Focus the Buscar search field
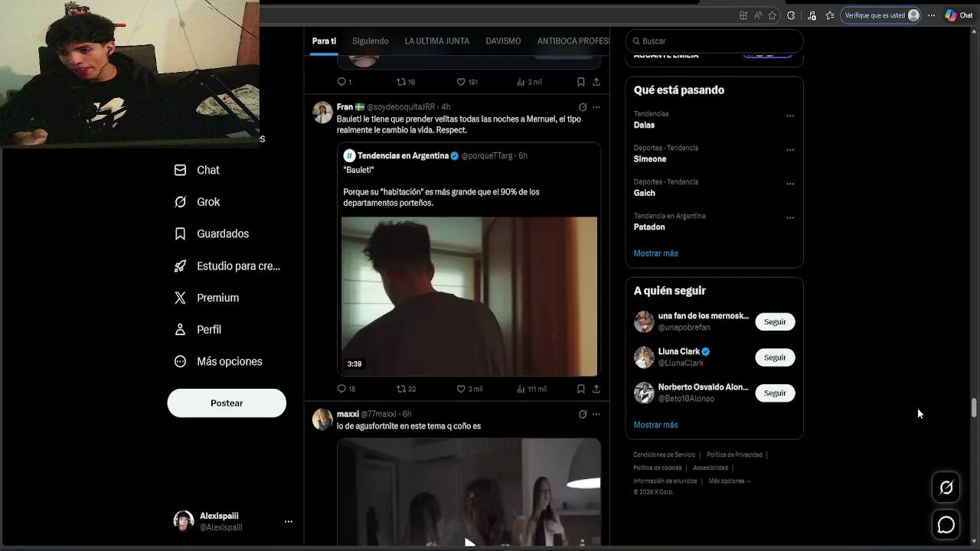Image resolution: width=980 pixels, height=551 pixels. (x=714, y=41)
